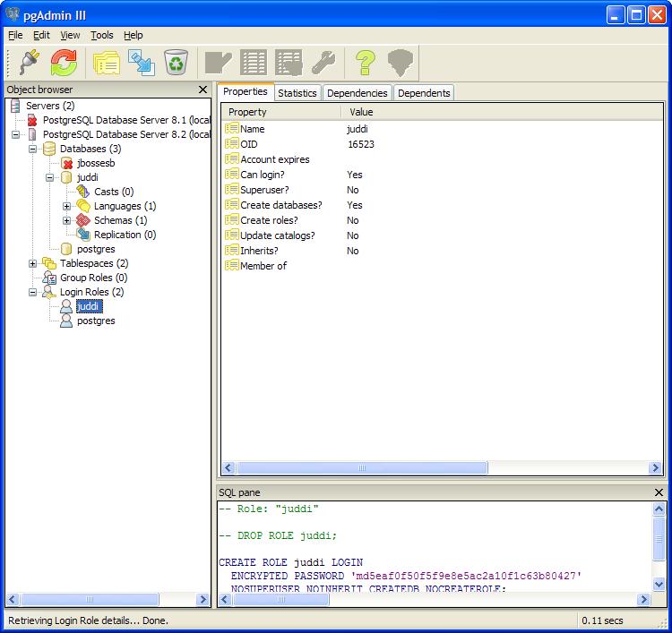672x633 pixels.
Task: Drop object using the recycle bin icon
Action: coord(177,62)
